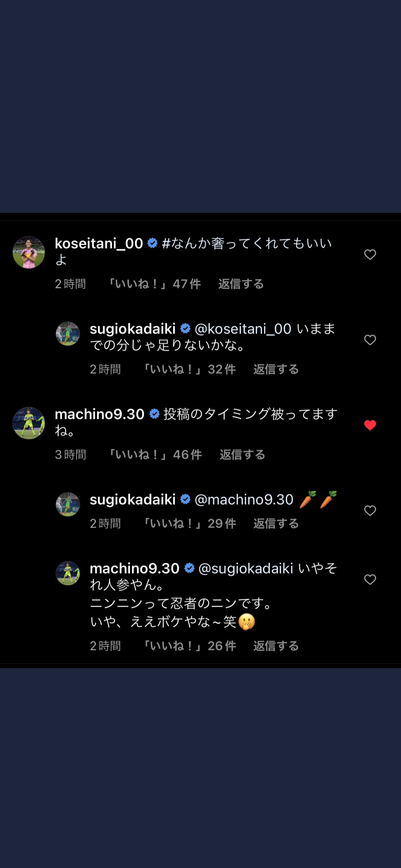Like sugiokadaiki's carrot emoji reply
Image resolution: width=401 pixels, height=868 pixels.
pos(370,510)
